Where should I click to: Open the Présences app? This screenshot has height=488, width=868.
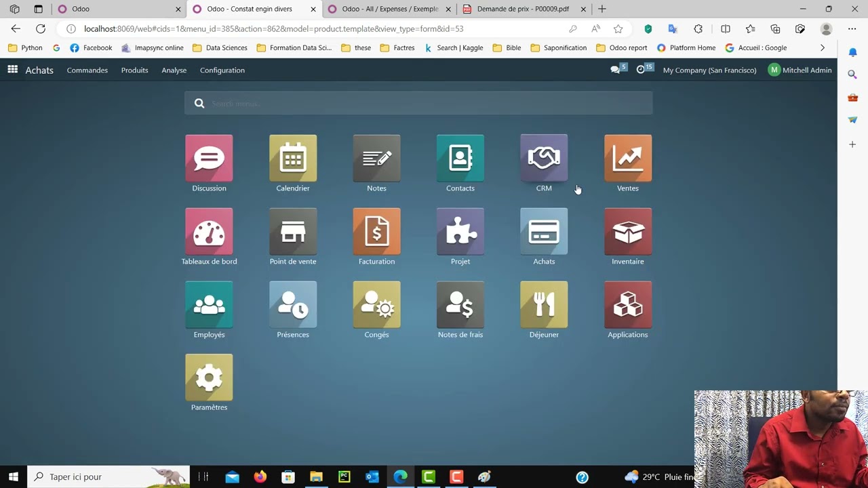click(293, 305)
